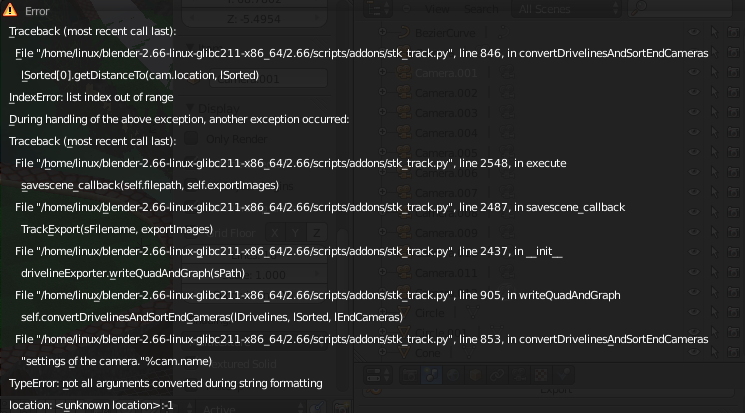Open the Scene properties tab icon
Viewport: 745px width, 413px height.
coord(431,373)
